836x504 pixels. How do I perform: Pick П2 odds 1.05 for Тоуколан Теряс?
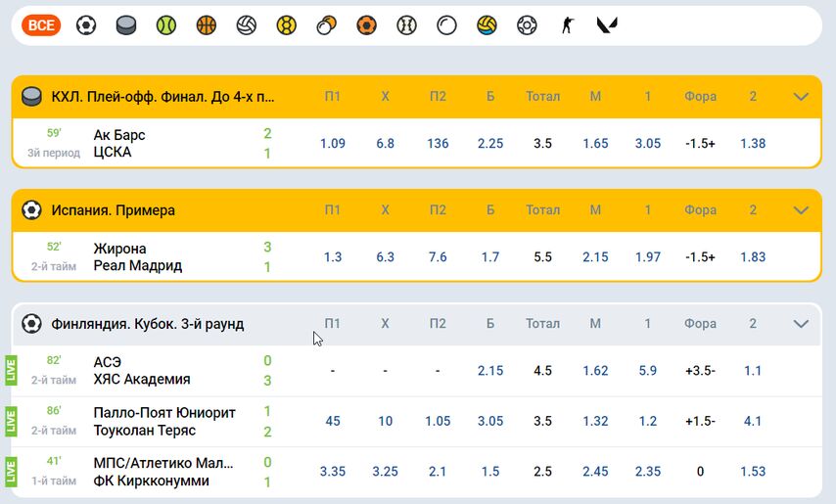pyautogui.click(x=438, y=422)
